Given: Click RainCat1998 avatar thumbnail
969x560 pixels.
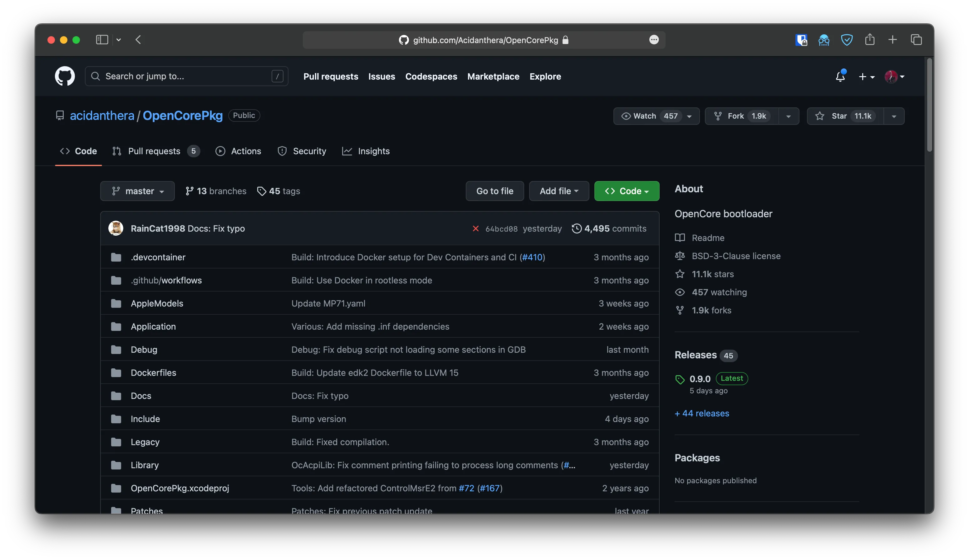Looking at the screenshot, I should (116, 228).
